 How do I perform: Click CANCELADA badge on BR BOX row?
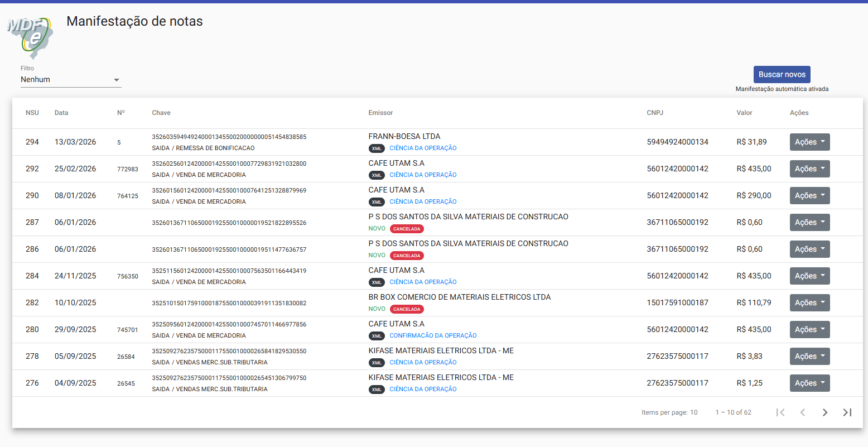[x=407, y=309]
